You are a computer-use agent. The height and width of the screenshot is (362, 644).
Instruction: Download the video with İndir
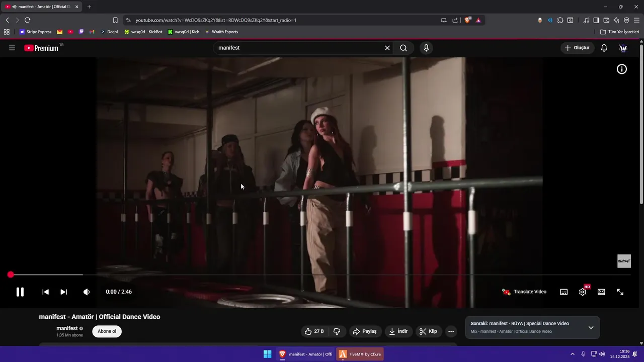(x=398, y=331)
